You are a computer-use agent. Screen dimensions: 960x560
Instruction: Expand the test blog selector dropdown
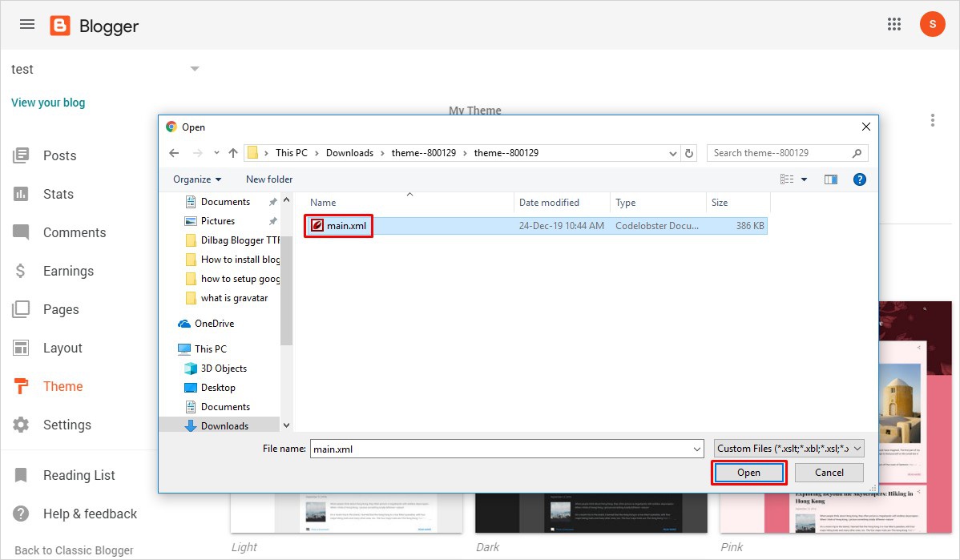(x=195, y=69)
